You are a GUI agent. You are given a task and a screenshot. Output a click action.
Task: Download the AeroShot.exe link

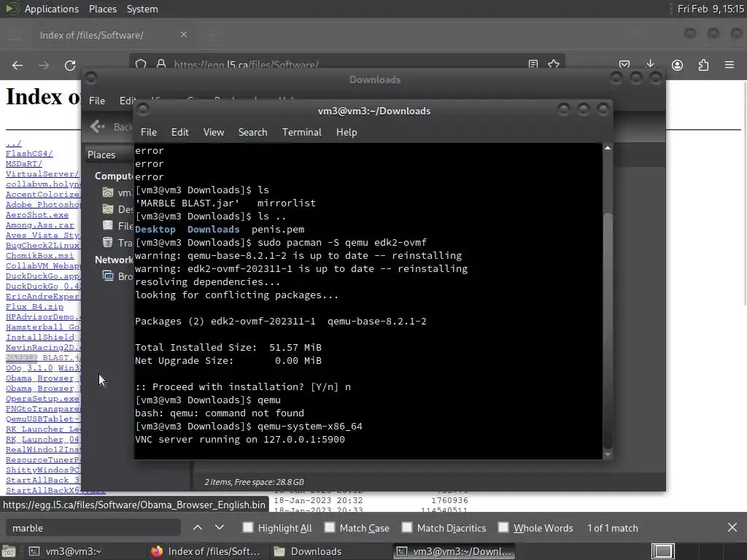tap(37, 214)
